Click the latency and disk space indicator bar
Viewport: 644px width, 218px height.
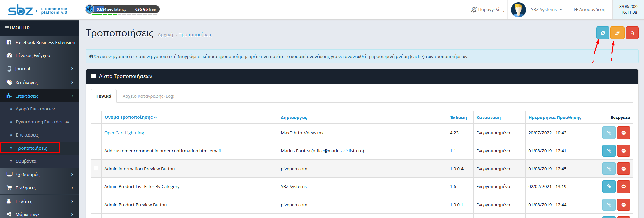coord(122,9)
